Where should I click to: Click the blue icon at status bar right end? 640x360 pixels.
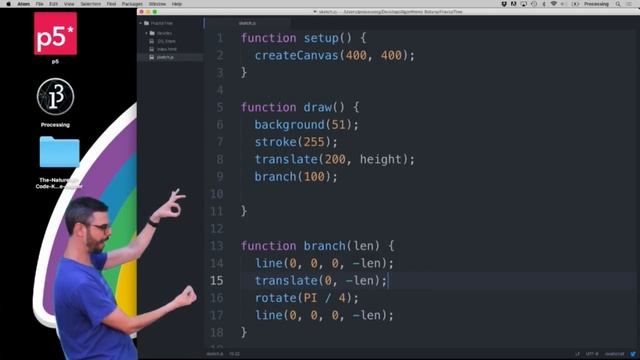pos(633,354)
